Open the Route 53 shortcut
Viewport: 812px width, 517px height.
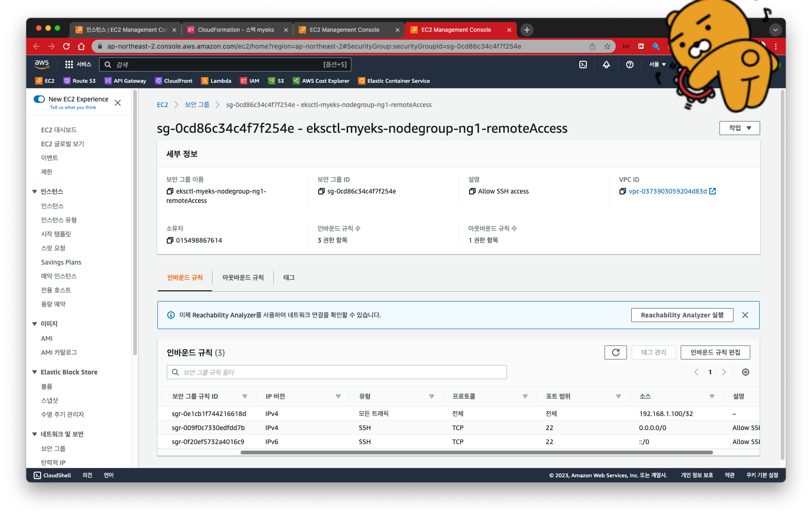(79, 81)
